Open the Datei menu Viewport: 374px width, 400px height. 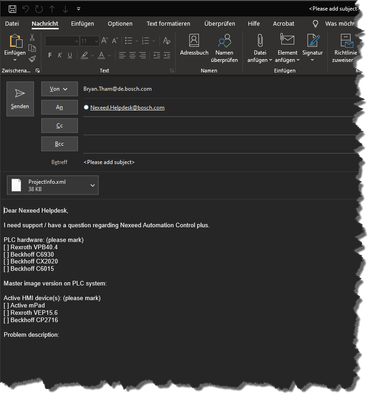coord(12,24)
